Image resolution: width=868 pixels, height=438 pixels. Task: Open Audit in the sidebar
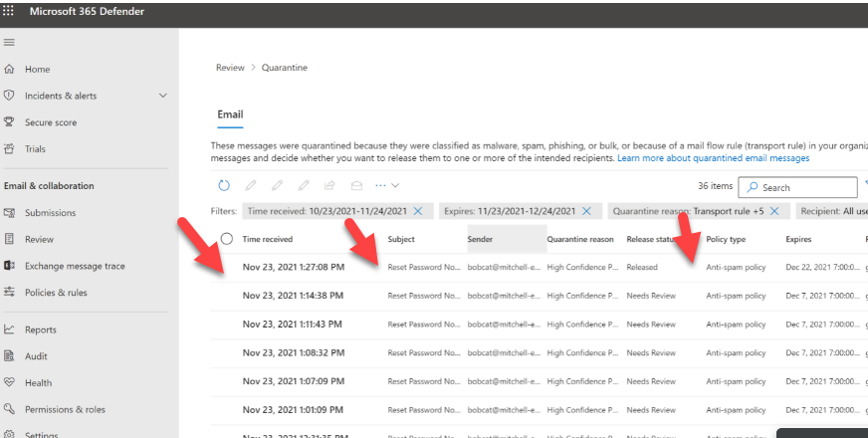36,356
